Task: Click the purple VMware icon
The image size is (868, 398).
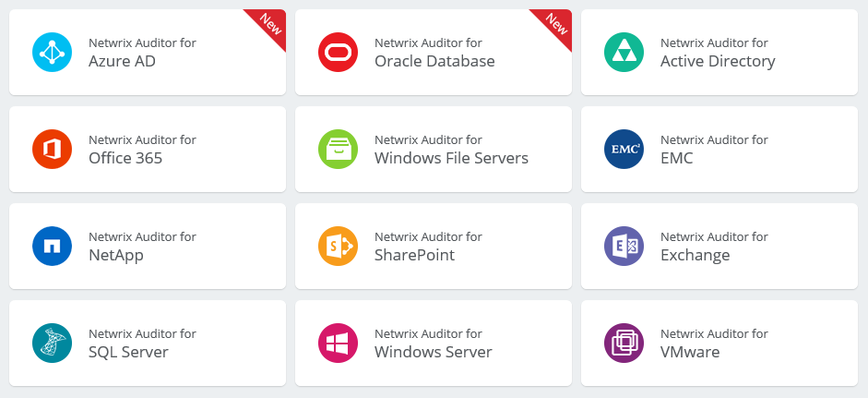Action: pos(623,343)
